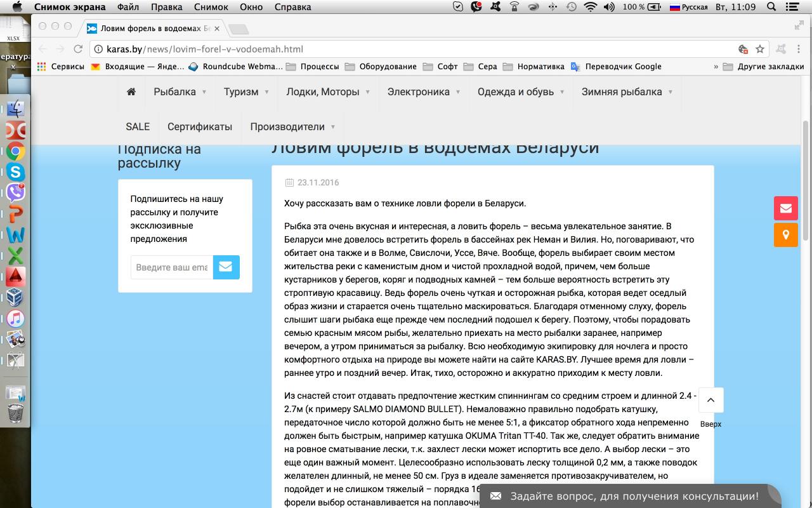
Task: Click the envelope subscribe button
Action: (226, 267)
